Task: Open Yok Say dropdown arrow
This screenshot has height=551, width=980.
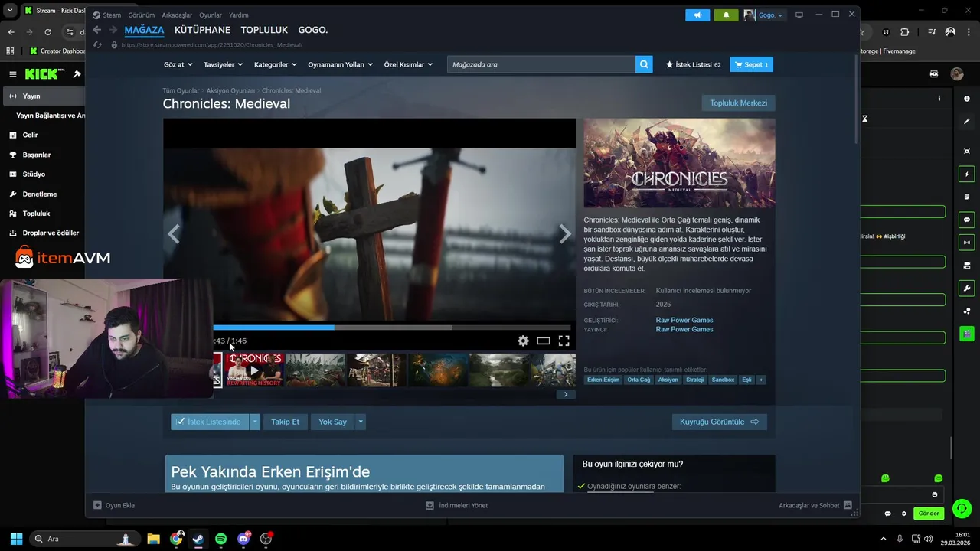Action: point(360,422)
